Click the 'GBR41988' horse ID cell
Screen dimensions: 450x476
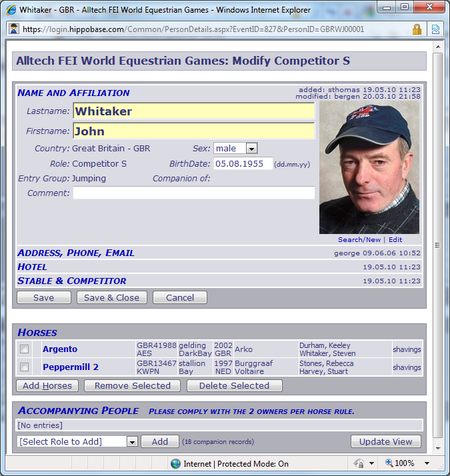pos(156,345)
